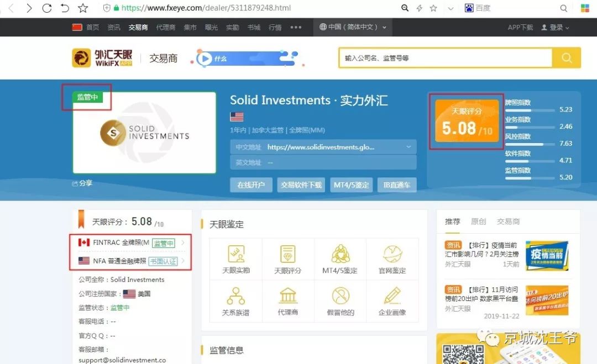
Task: Reload the page with the refresh icon
Action: click(47, 8)
